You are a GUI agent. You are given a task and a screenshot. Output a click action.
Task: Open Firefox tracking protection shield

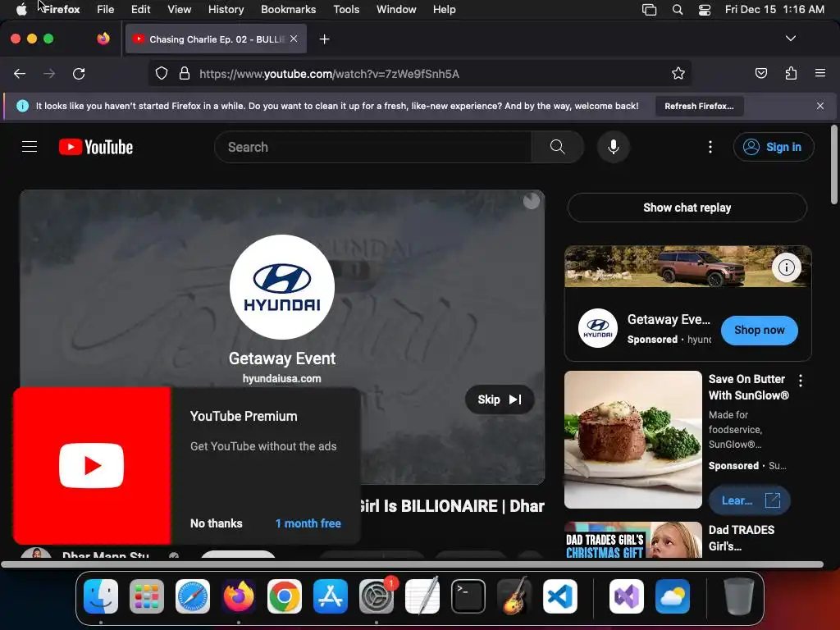162,73
